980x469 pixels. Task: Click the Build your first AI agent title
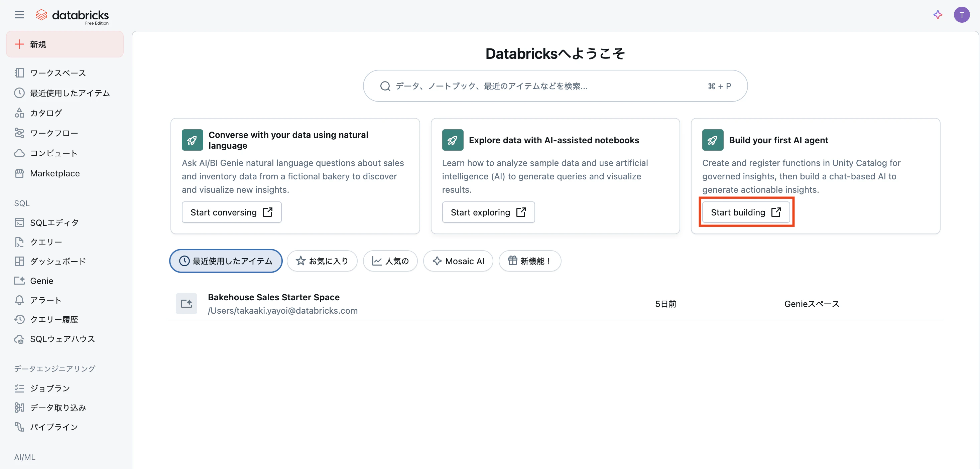778,140
